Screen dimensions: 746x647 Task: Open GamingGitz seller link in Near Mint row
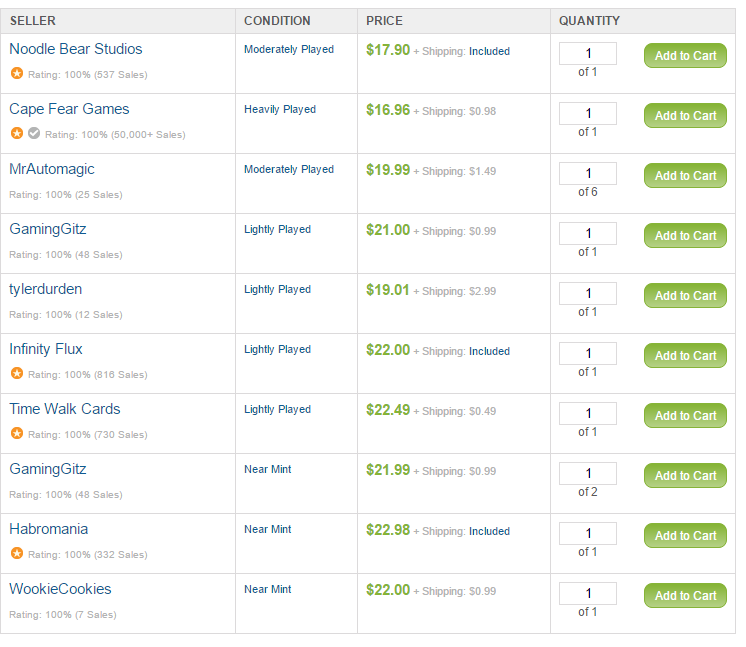[48, 469]
